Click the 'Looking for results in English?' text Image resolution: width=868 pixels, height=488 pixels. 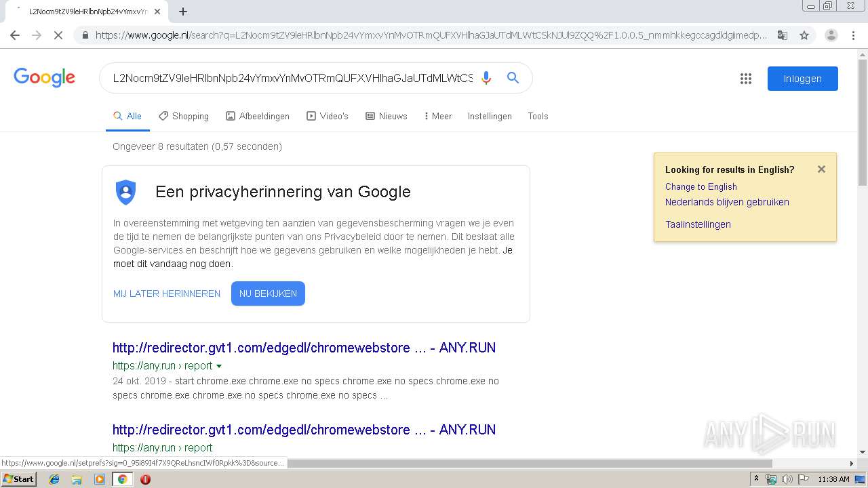pyautogui.click(x=730, y=169)
